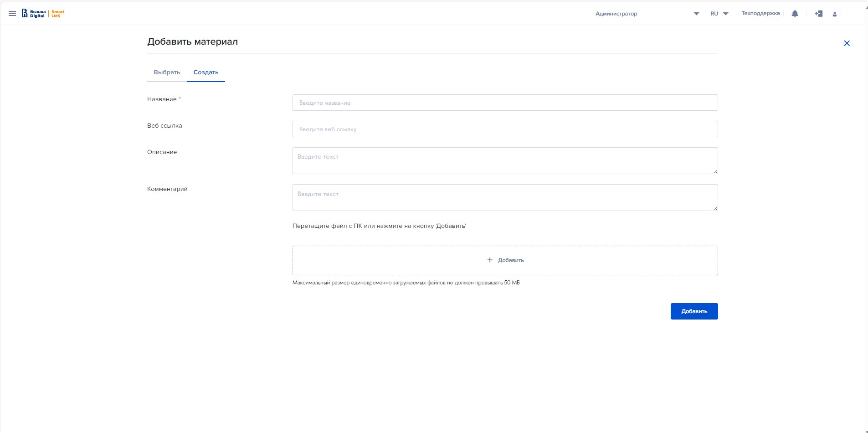
Task: Open the notifications bell
Action: (x=795, y=14)
